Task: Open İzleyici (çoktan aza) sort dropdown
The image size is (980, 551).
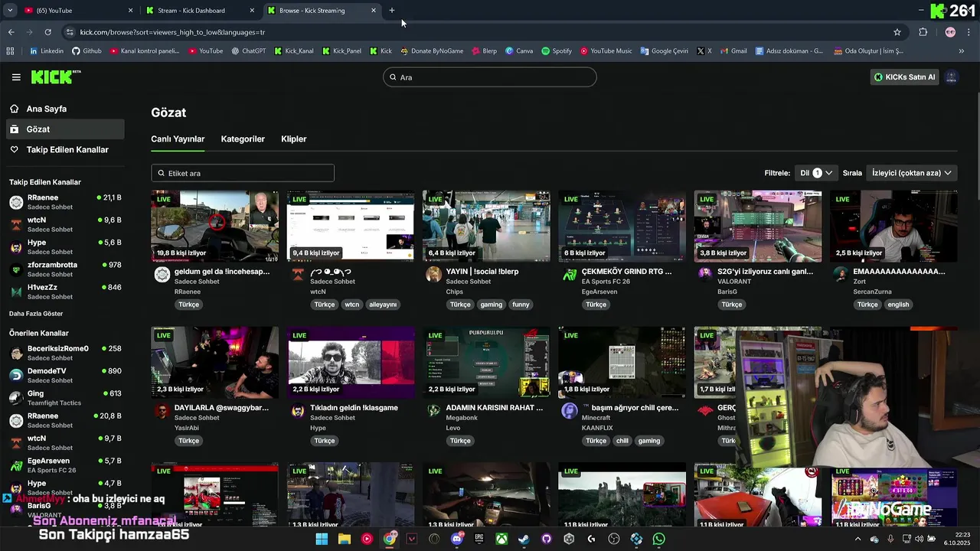Action: point(911,173)
